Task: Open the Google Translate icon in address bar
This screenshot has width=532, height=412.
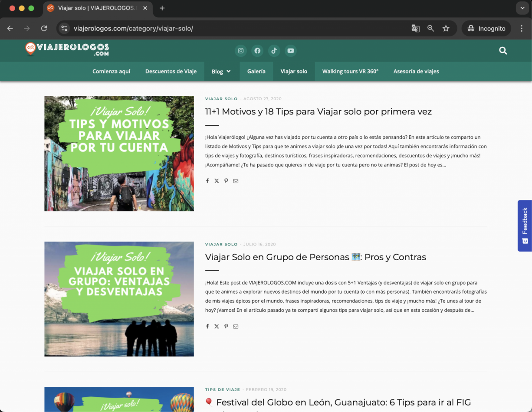Action: click(x=415, y=28)
